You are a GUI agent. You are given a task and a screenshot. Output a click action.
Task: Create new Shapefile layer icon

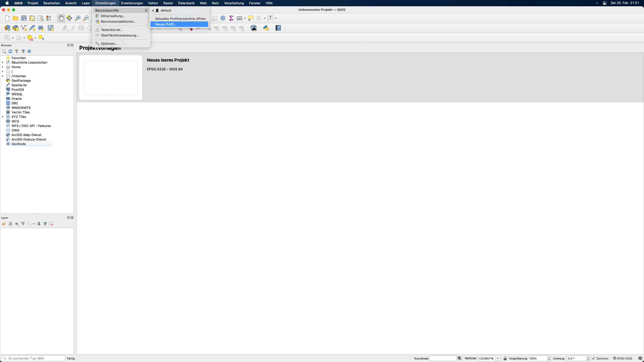tap(24, 28)
